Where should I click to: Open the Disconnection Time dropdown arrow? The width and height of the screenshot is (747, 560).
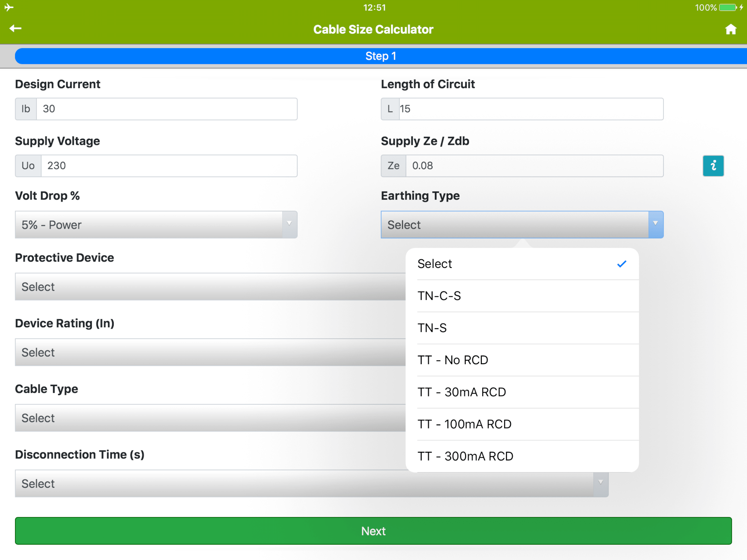point(600,483)
